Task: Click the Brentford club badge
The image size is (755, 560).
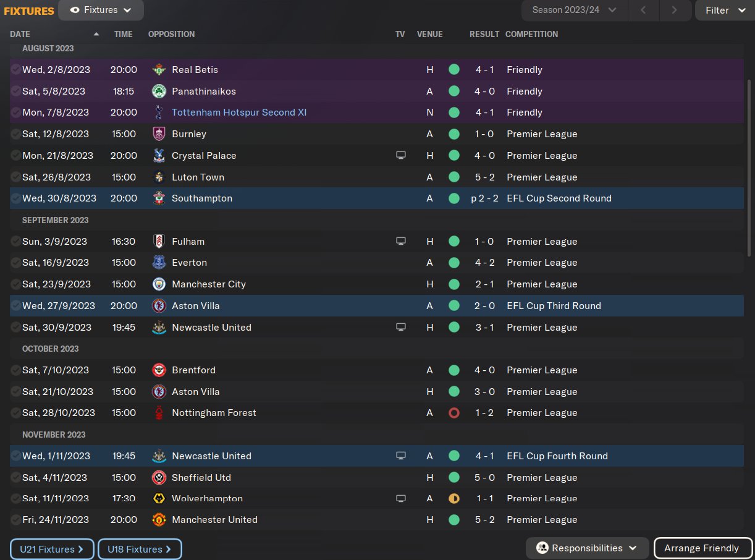Action: tap(159, 370)
